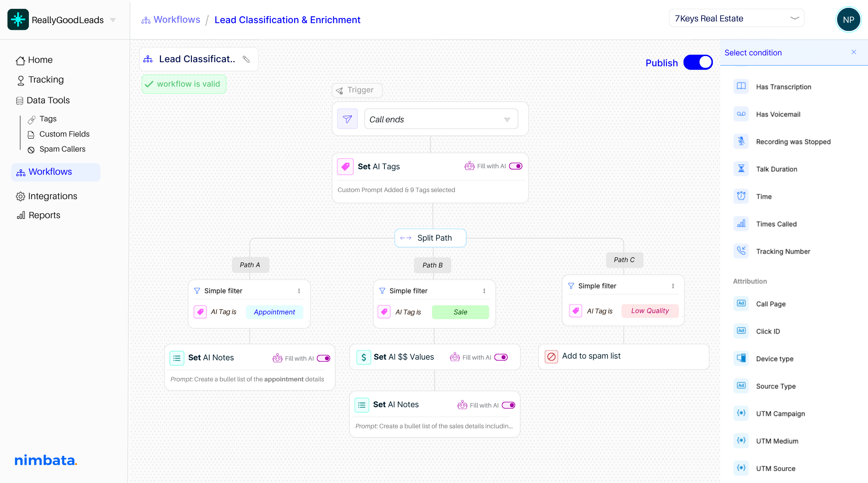
Task: Click the Split Path node
Action: click(x=430, y=238)
